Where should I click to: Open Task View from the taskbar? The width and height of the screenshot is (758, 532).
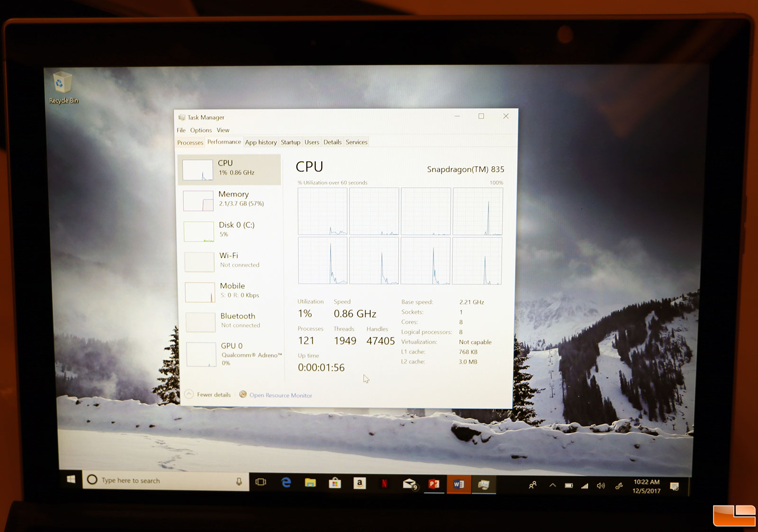(261, 482)
